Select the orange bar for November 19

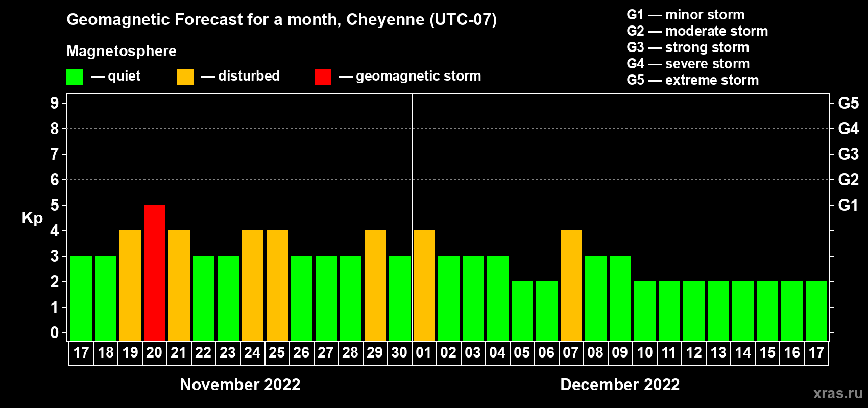pos(130,285)
